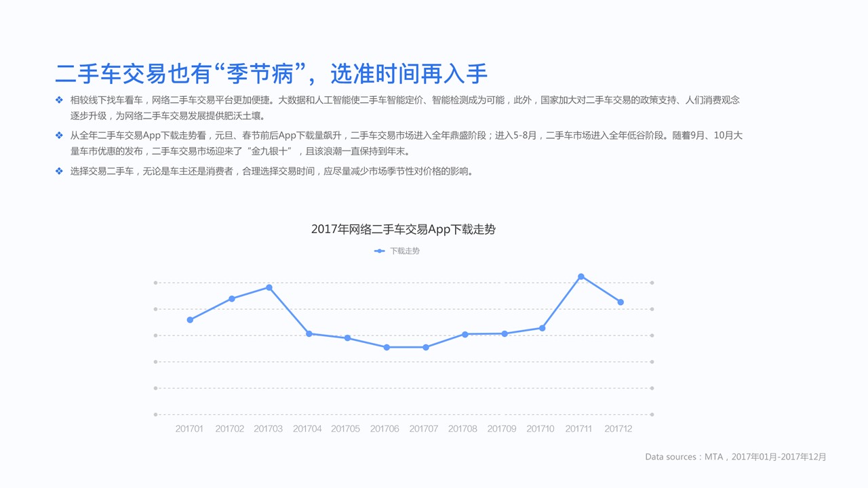Click axis label 201710

[540, 429]
